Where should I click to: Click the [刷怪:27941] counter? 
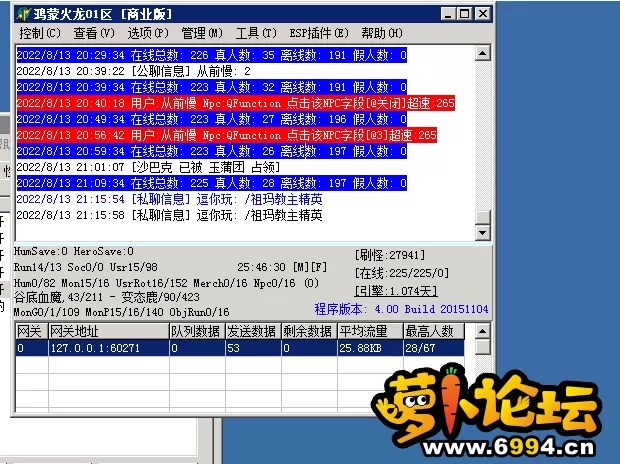pyautogui.click(x=390, y=255)
